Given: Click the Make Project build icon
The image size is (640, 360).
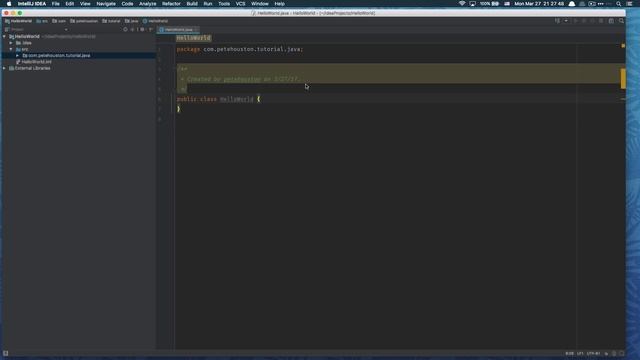Looking at the screenshot, I should click(x=557, y=21).
